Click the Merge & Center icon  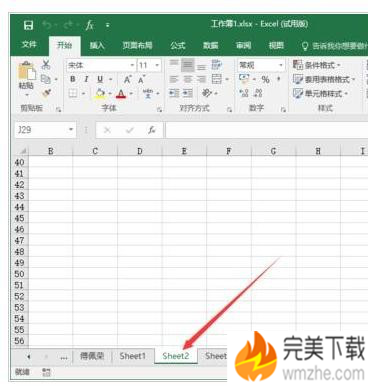pyautogui.click(x=217, y=79)
